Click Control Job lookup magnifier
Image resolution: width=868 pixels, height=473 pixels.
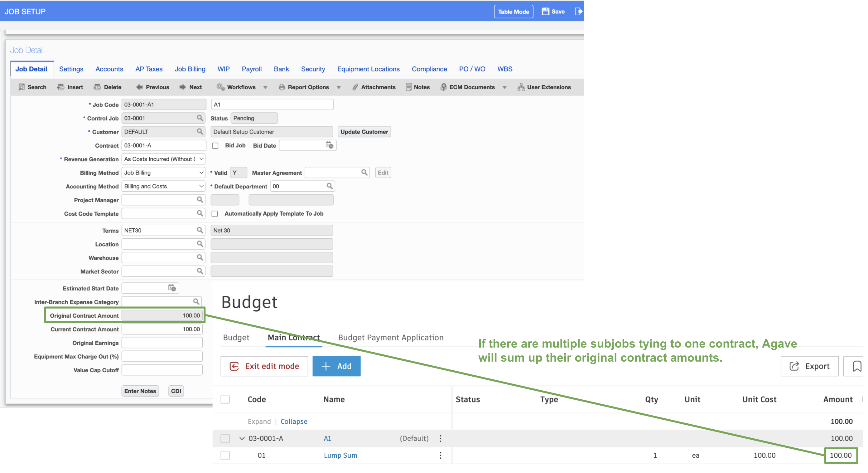click(200, 118)
